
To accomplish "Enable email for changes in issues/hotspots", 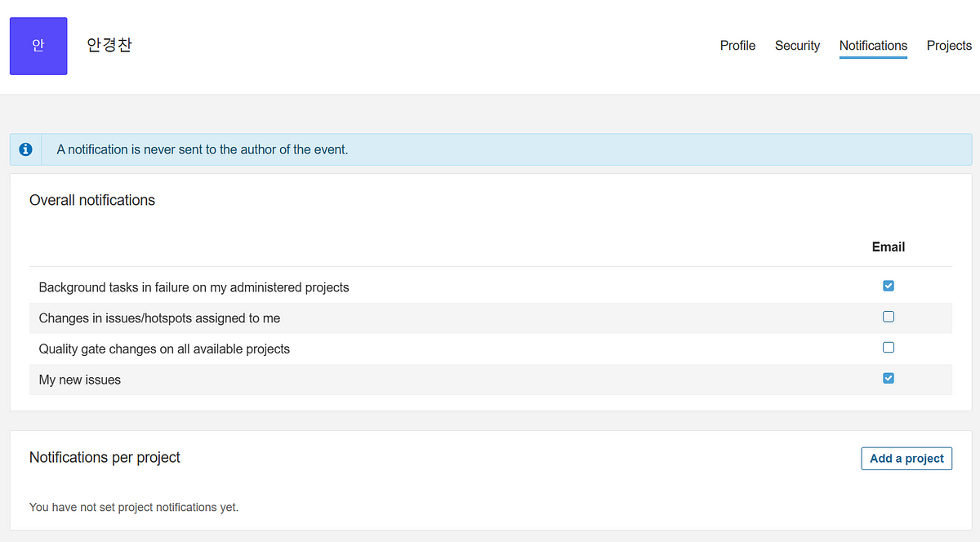I will pyautogui.click(x=889, y=317).
